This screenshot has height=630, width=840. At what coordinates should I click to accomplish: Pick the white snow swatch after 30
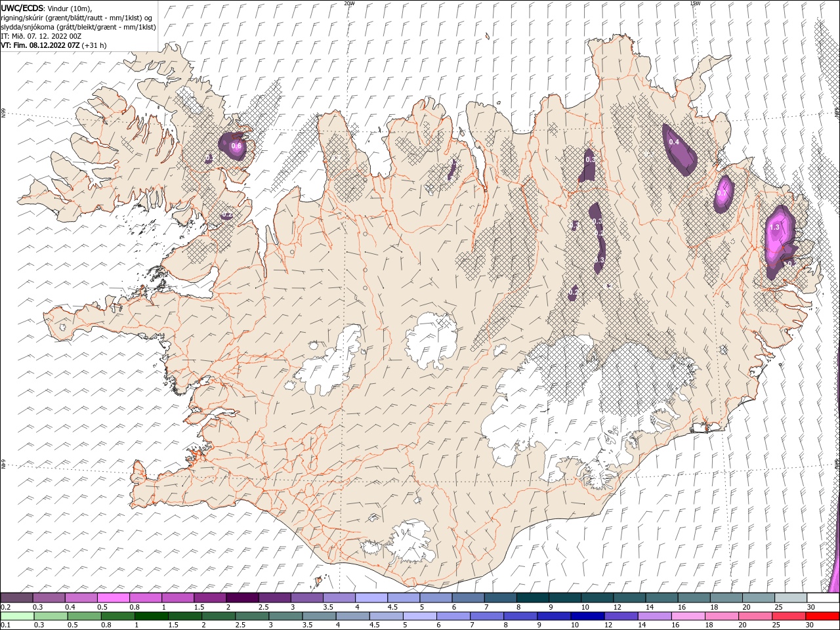tap(824, 598)
